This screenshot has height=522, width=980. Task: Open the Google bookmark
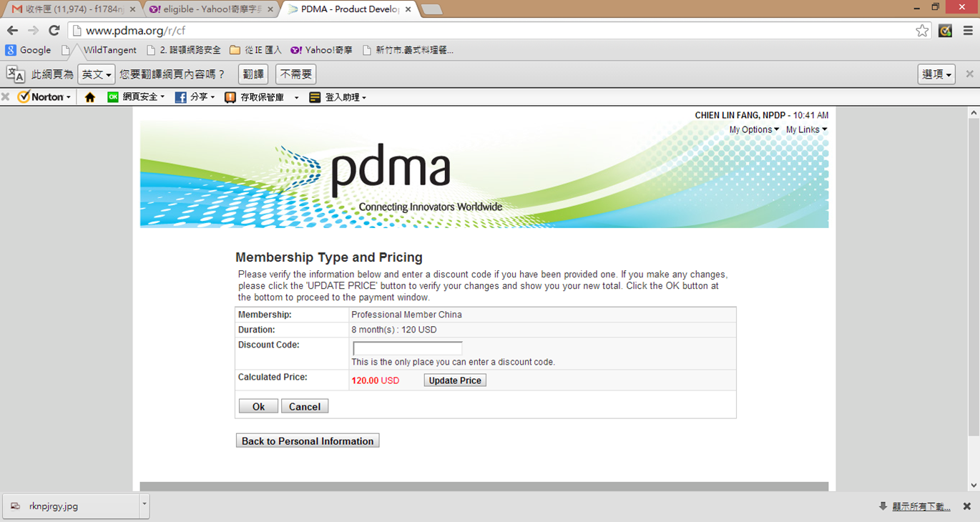click(28, 50)
